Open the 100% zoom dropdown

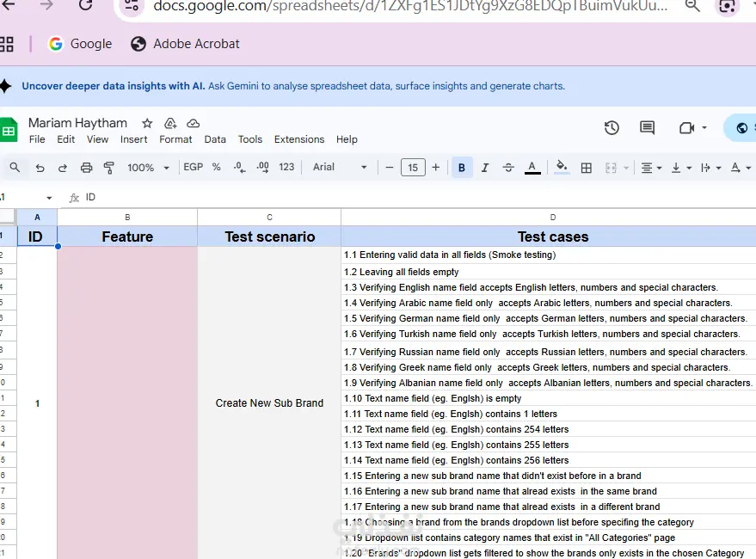[148, 168]
